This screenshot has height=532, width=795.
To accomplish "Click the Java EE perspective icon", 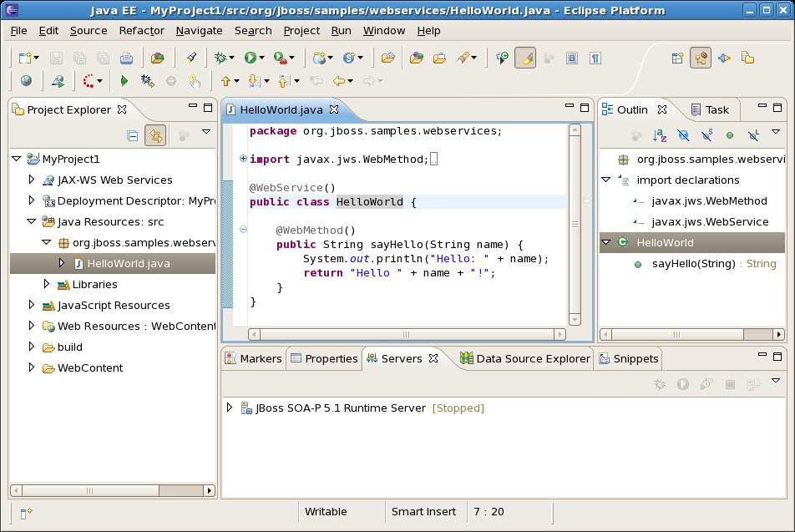I will pyautogui.click(x=701, y=58).
